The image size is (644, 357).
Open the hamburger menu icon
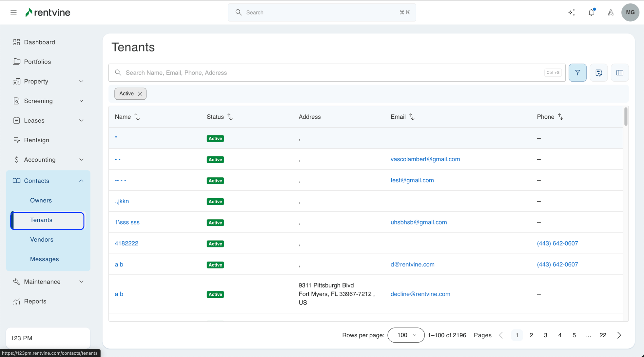click(x=13, y=12)
